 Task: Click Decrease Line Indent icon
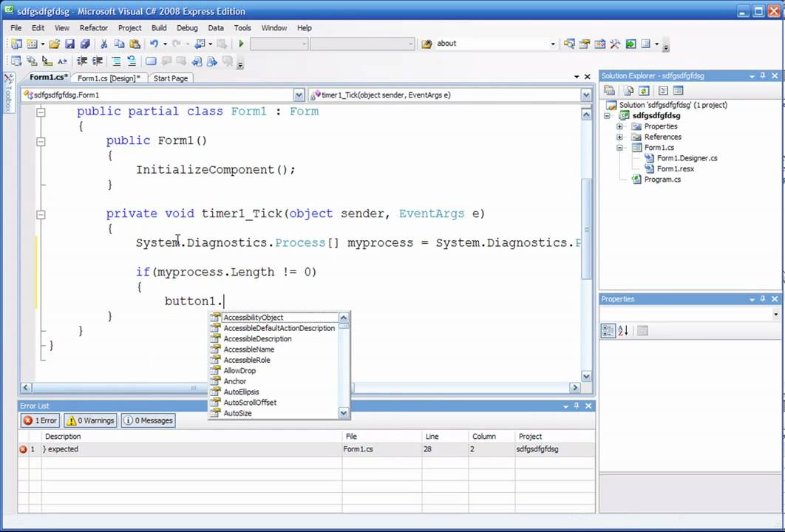point(82,61)
